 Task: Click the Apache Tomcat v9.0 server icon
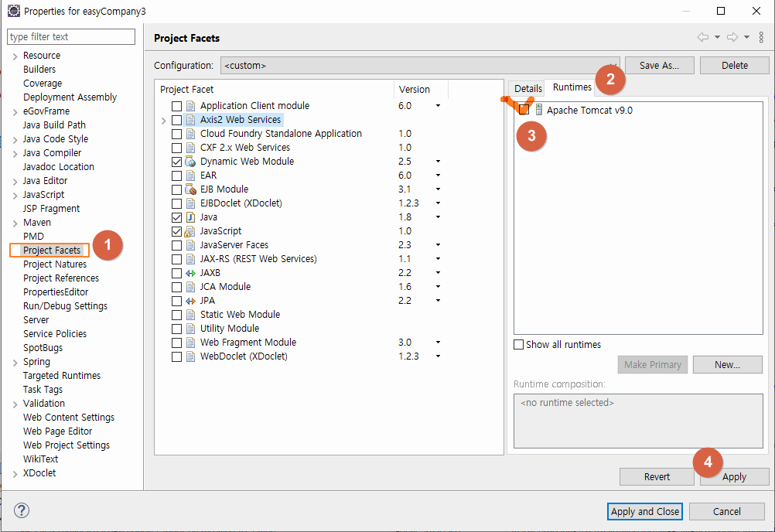pyautogui.click(x=539, y=110)
